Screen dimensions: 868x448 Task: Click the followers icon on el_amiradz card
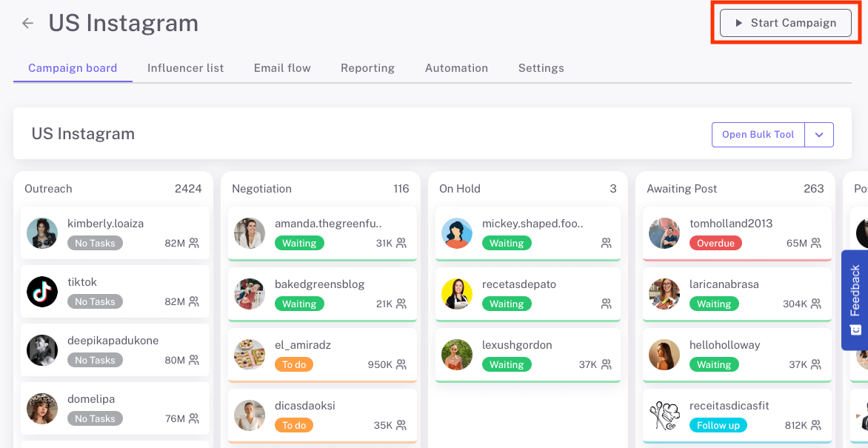click(401, 364)
